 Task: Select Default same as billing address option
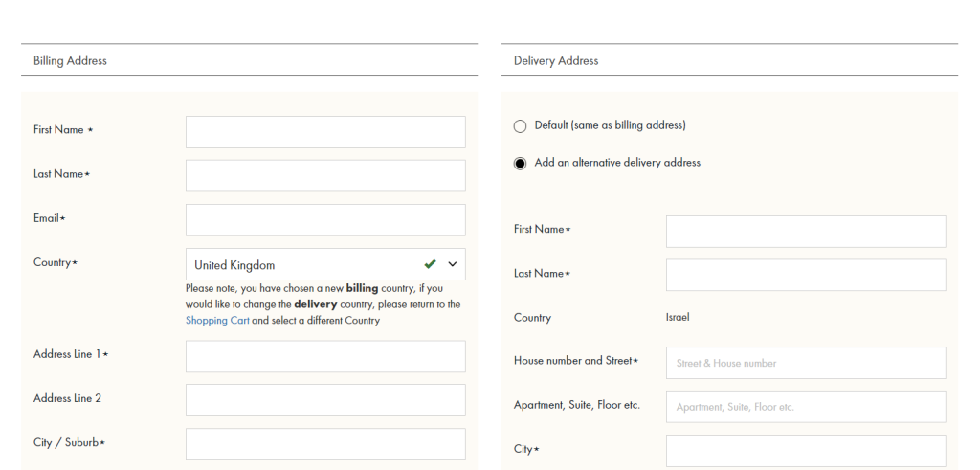tap(520, 126)
